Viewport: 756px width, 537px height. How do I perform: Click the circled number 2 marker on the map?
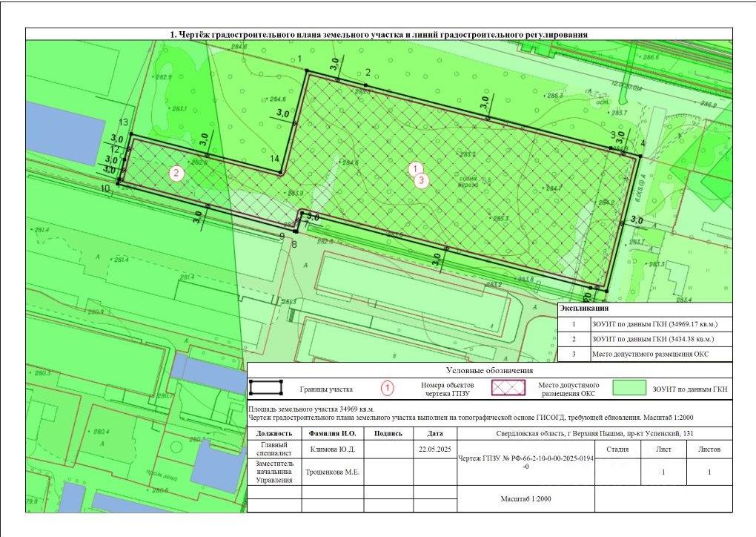176,173
